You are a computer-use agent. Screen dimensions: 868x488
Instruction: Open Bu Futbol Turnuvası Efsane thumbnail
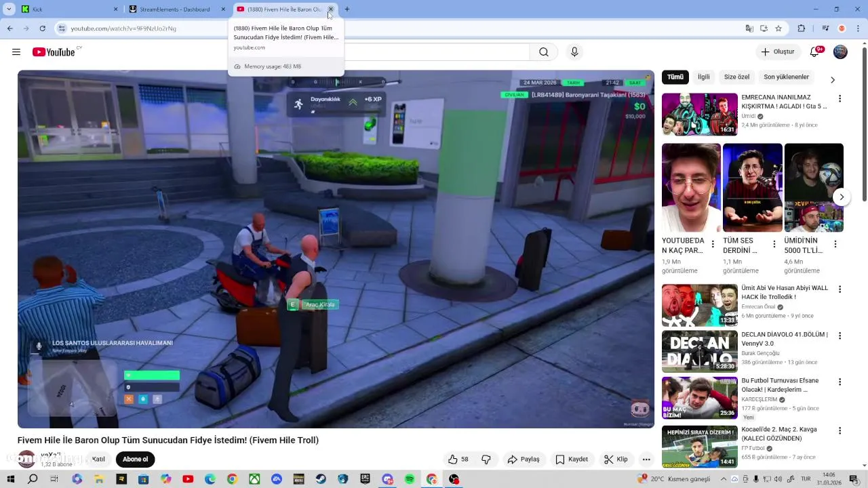[x=700, y=398]
